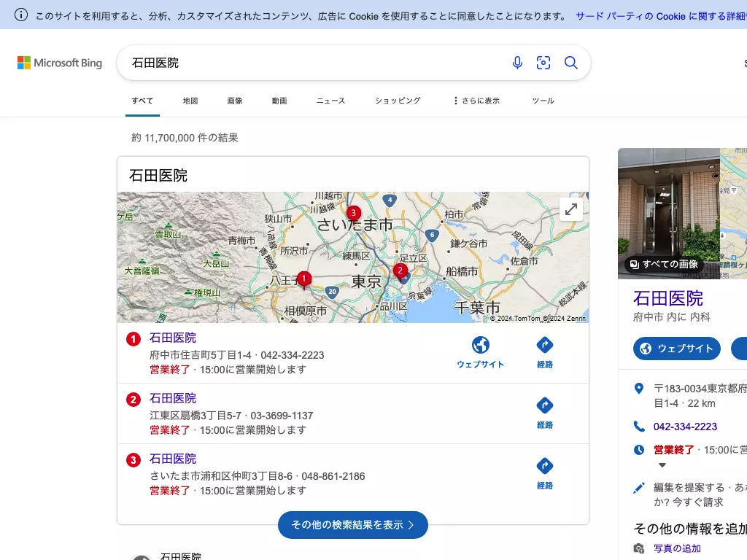Click numbered badge 1 in results list
Image resolution: width=747 pixels, height=560 pixels.
pos(133,339)
